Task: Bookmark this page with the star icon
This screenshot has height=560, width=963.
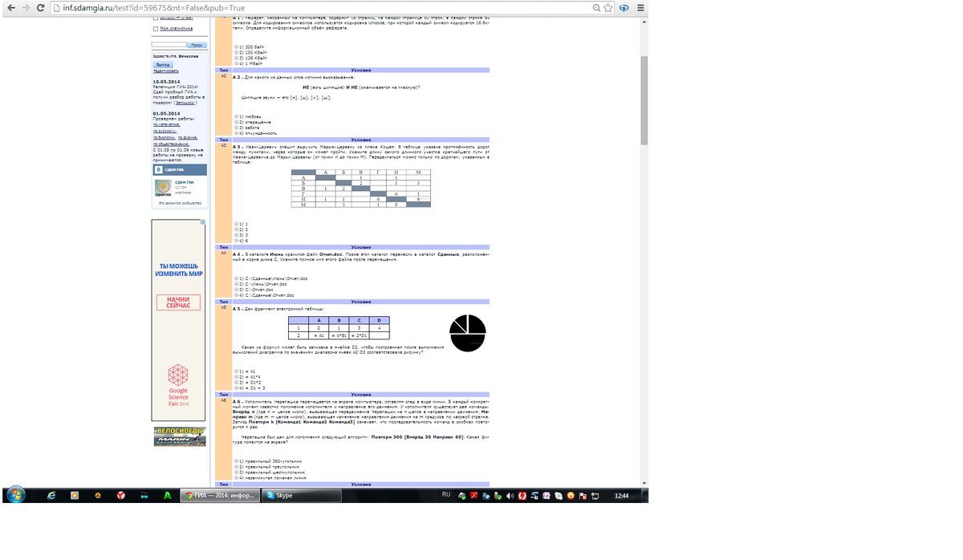Action: pos(607,8)
